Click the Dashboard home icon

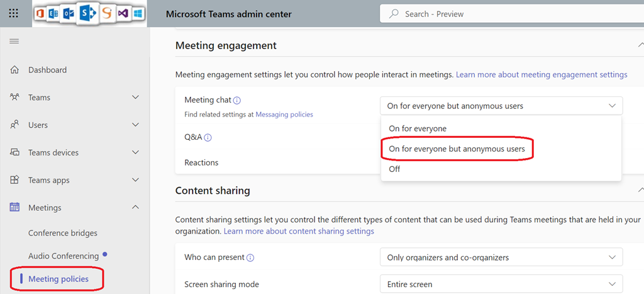14,70
